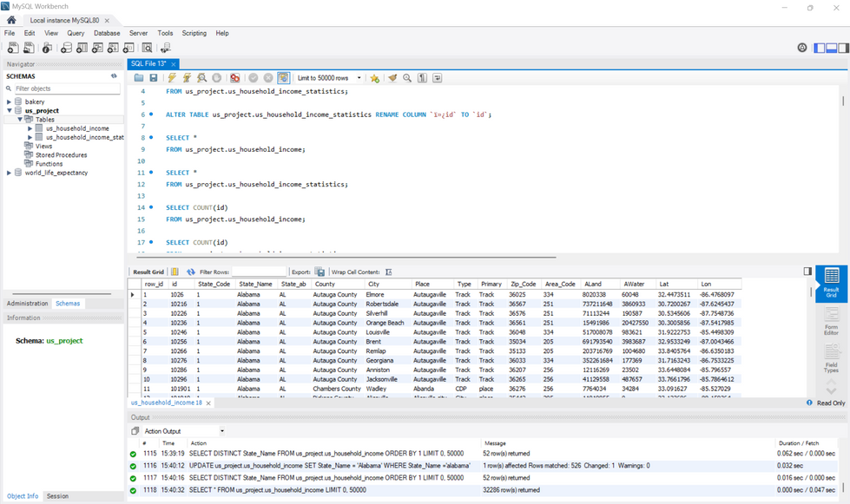Export the recordset results
The height and width of the screenshot is (504, 850).
318,272
